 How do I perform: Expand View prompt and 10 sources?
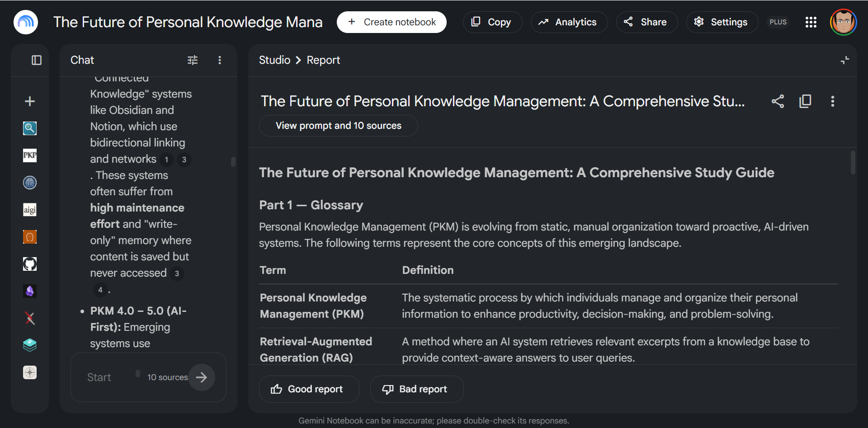click(338, 126)
